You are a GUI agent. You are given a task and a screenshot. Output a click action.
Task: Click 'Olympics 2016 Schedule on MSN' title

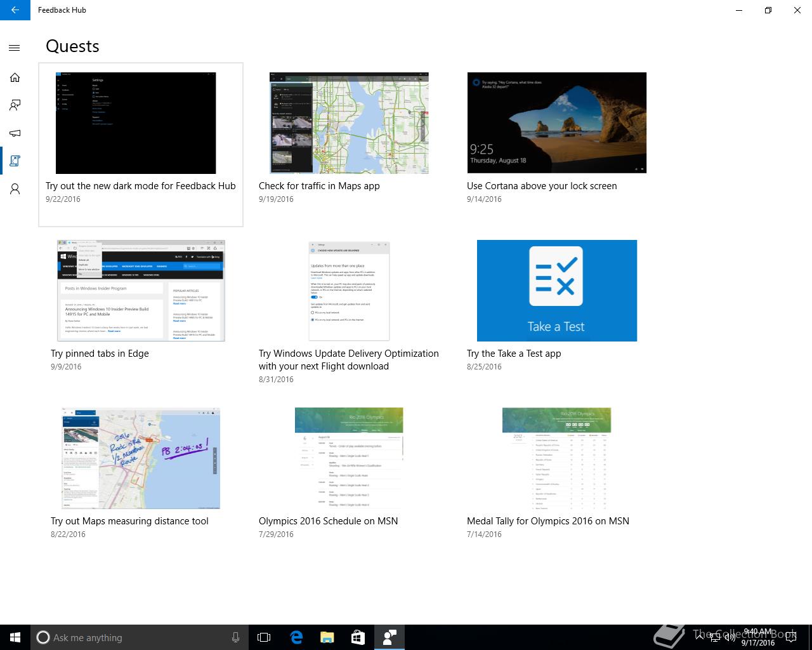(x=329, y=521)
